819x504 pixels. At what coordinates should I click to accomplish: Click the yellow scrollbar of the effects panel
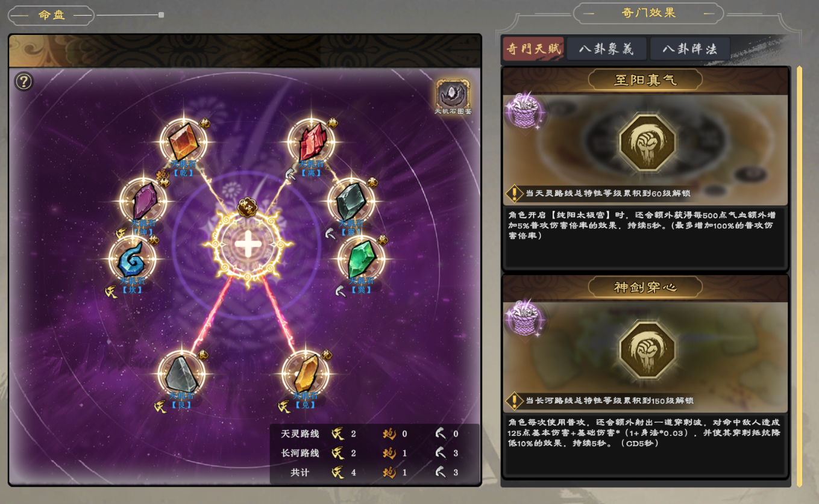(800, 276)
